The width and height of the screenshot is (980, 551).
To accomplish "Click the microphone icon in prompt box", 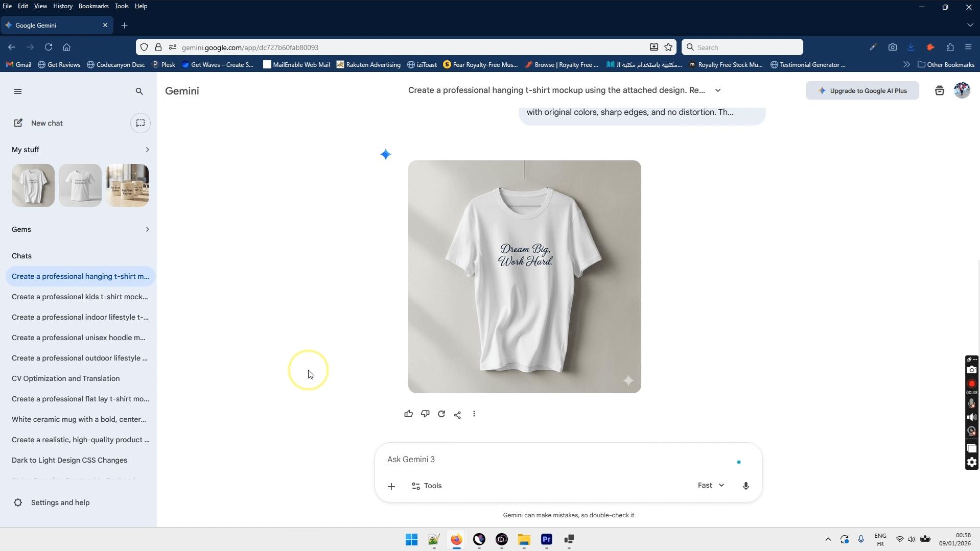I will (745, 486).
